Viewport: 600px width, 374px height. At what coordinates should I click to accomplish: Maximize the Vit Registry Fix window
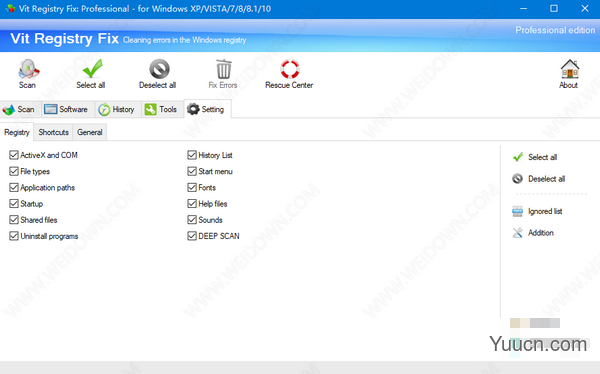(x=554, y=8)
